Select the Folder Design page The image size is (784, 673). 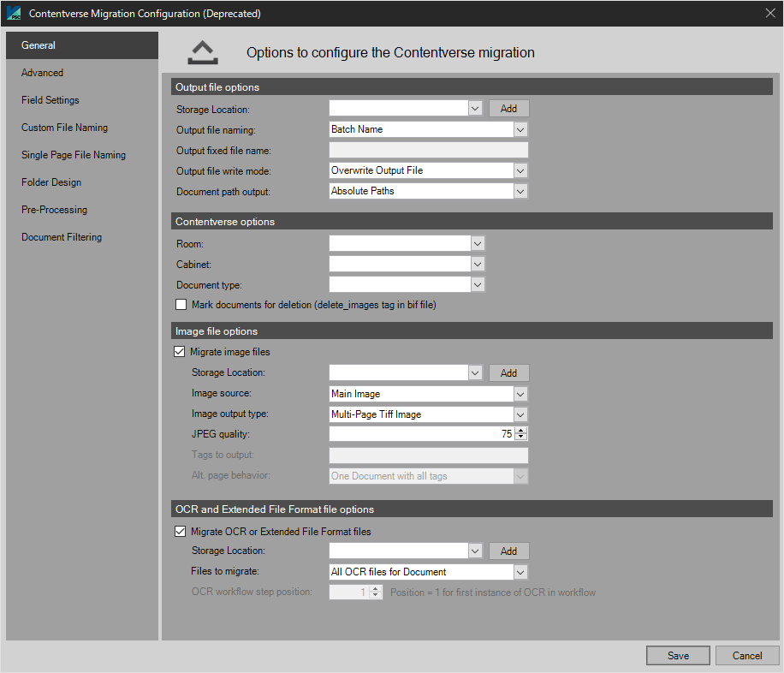[x=82, y=182]
